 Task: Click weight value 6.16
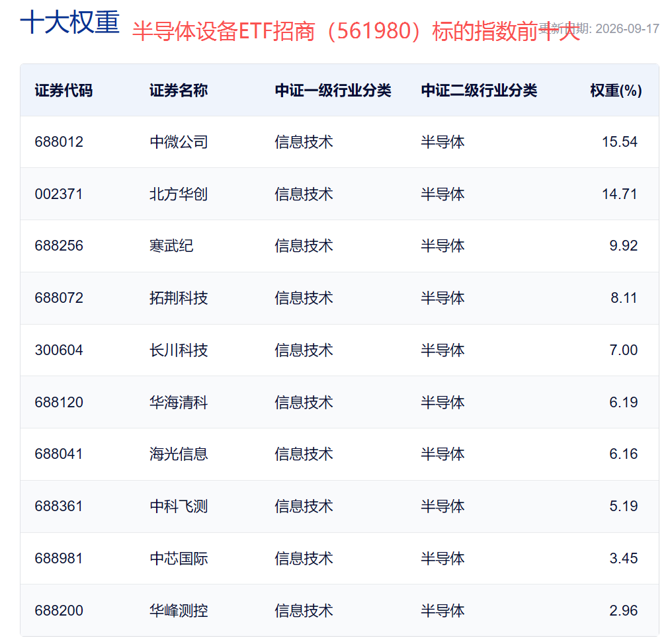point(623,454)
